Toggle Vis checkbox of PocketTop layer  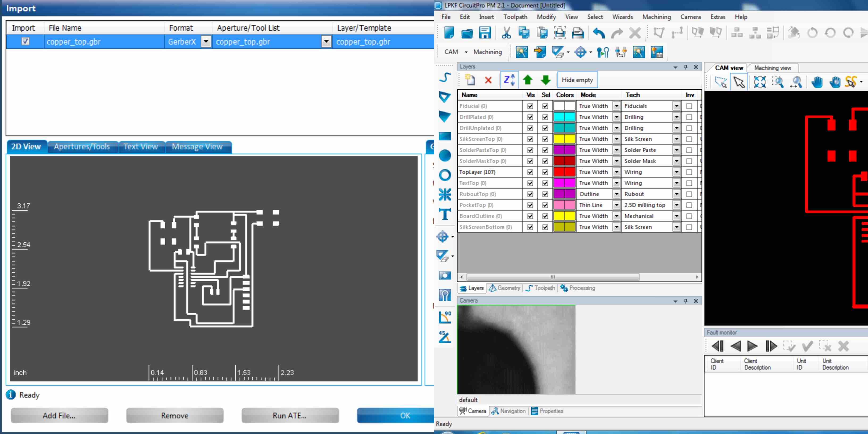coord(530,205)
